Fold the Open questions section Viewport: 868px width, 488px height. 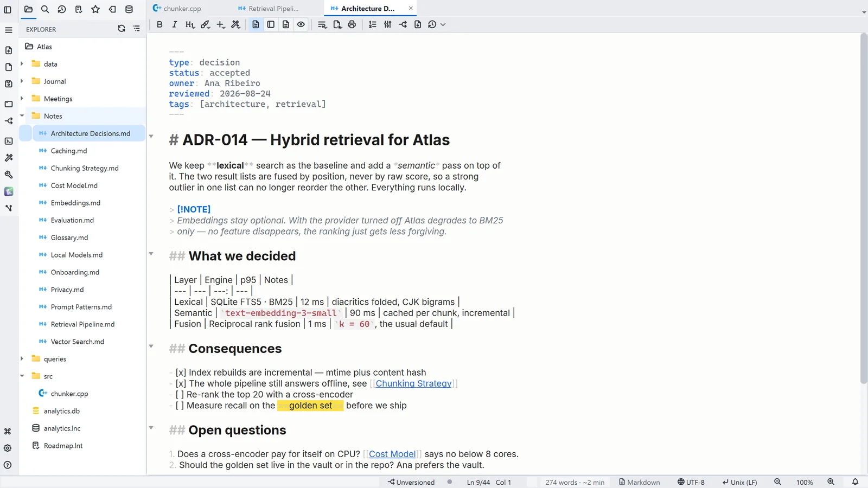(151, 428)
